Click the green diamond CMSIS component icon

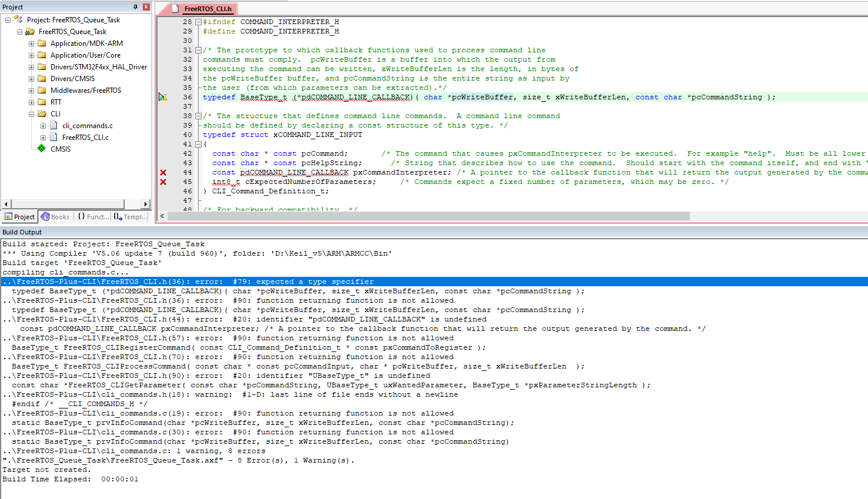(x=41, y=149)
